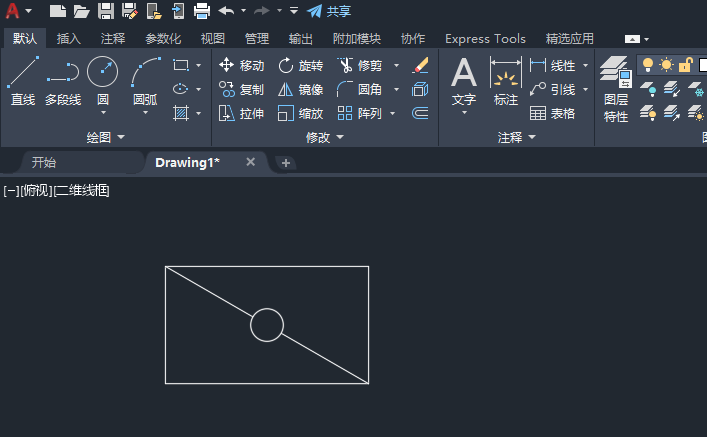Choose the Mirror (镜像) tool

point(300,89)
